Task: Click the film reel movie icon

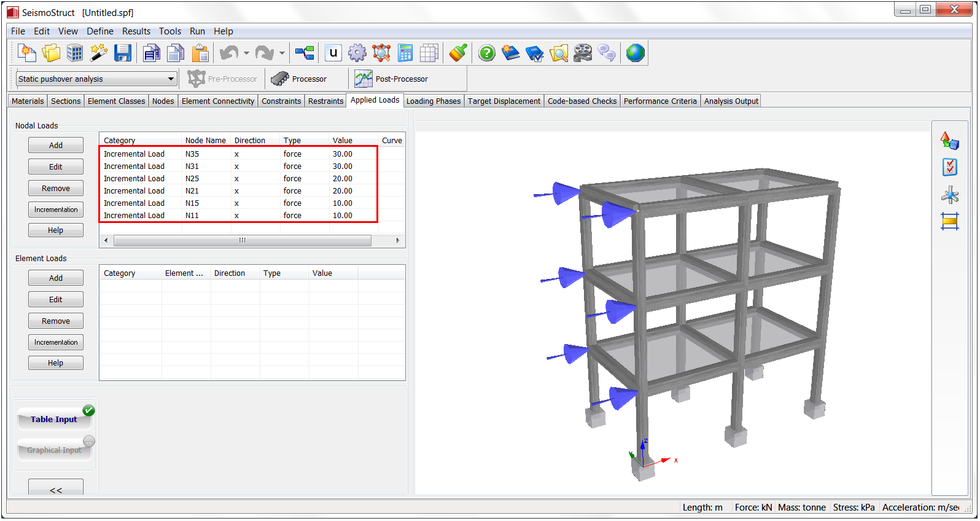Action: click(583, 53)
